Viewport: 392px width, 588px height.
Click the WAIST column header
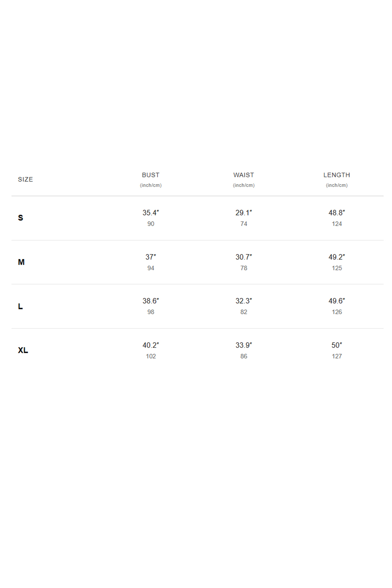click(244, 175)
